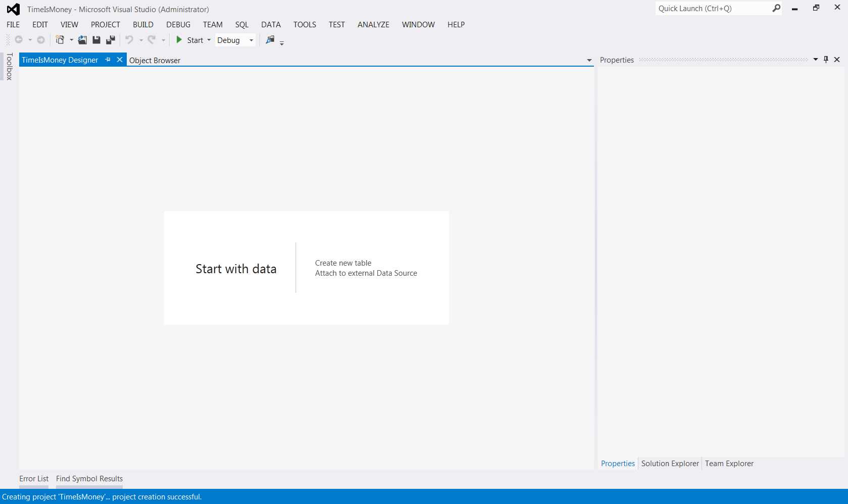Start debugging with the green play icon
The height and width of the screenshot is (504, 848).
coord(179,40)
